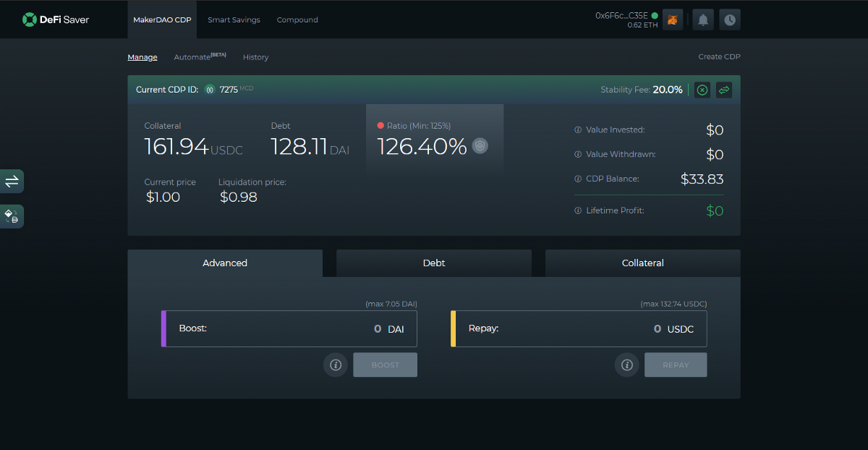Click the DeFi Saver logo

(x=56, y=20)
